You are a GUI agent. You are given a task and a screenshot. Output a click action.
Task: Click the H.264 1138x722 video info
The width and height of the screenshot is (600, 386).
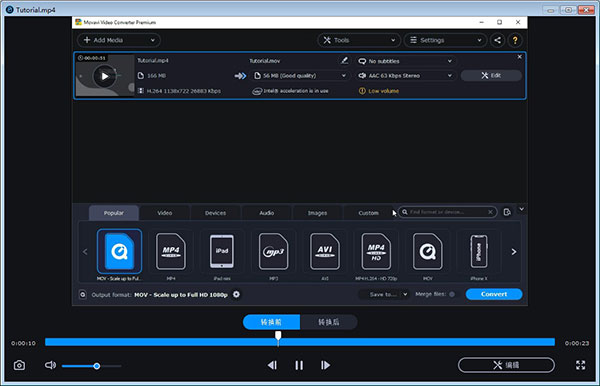click(x=184, y=91)
